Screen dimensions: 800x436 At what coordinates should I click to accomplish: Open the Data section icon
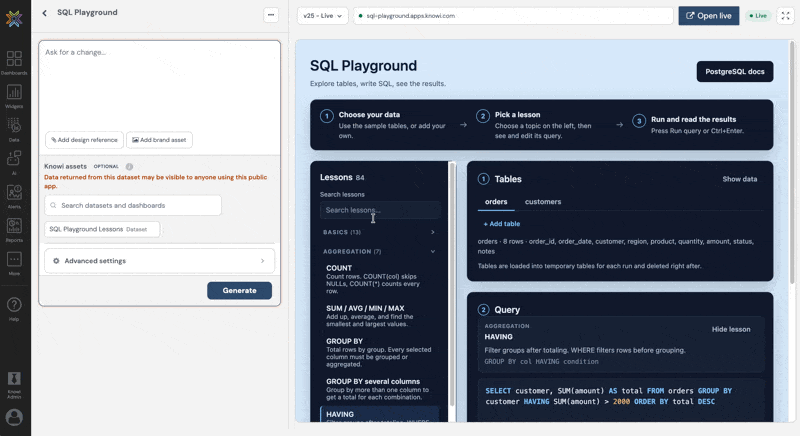tap(14, 129)
